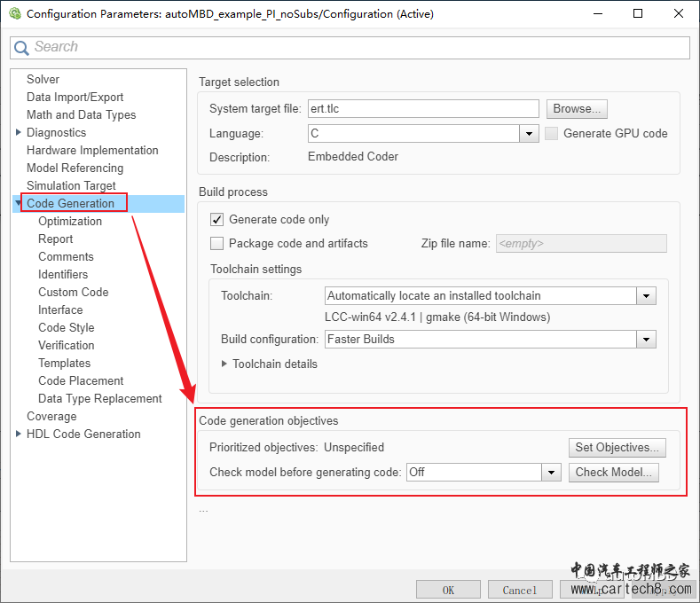Viewport: 700px width, 603px height.
Task: Select the Coverage category
Action: pyautogui.click(x=51, y=417)
